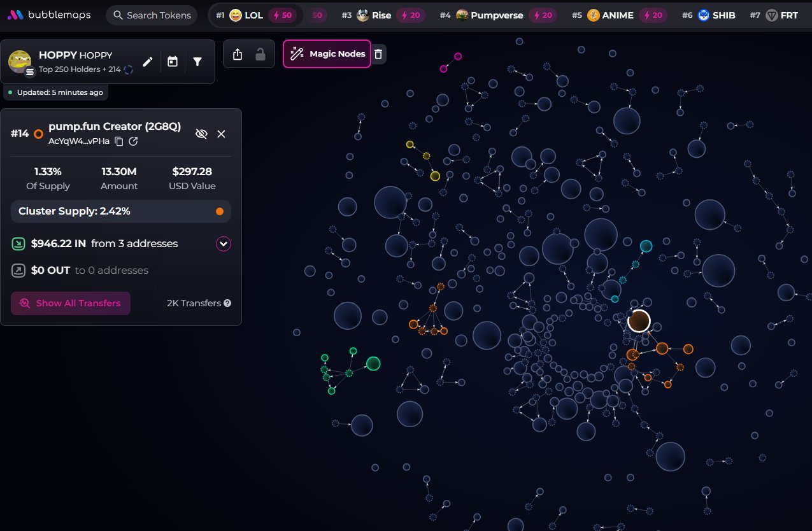Click the lightning 50 boost badge on LOL
The image size is (812, 531).
[282, 15]
